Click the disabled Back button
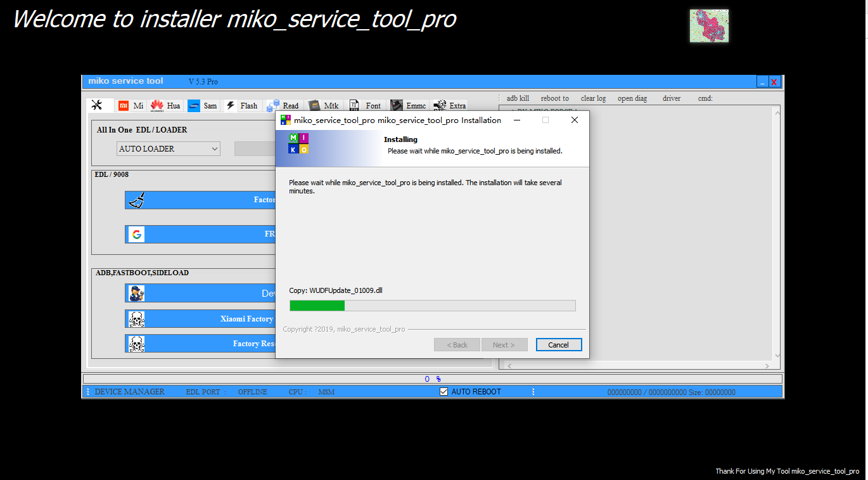This screenshot has width=868, height=480. (x=457, y=345)
